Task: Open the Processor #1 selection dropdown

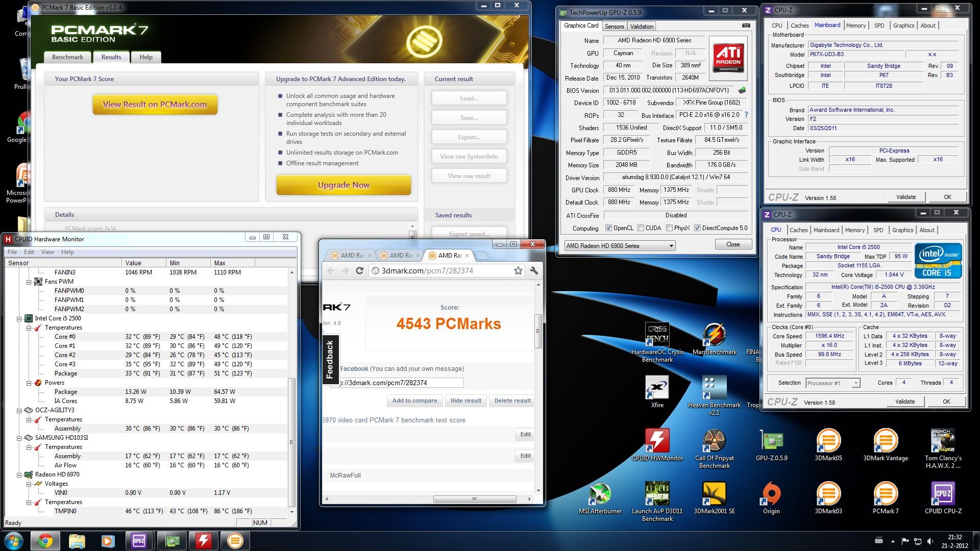Action: [833, 383]
